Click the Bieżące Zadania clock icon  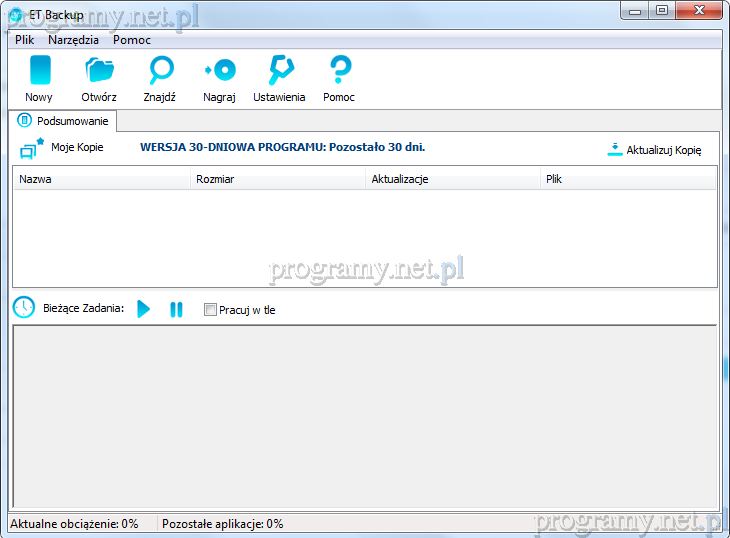(x=23, y=308)
